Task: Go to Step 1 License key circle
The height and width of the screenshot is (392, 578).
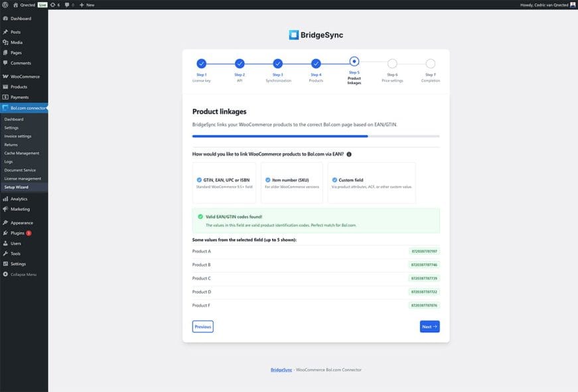Action: (x=201, y=64)
